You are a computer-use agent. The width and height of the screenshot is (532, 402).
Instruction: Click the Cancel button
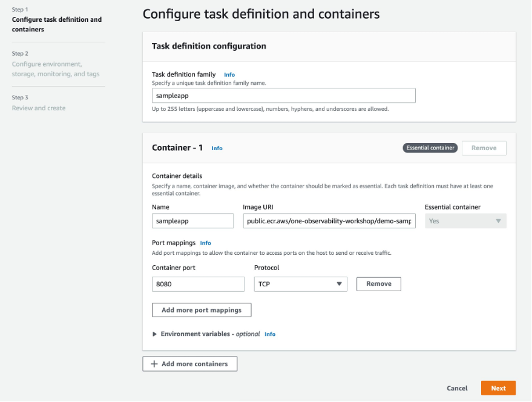[x=457, y=388]
